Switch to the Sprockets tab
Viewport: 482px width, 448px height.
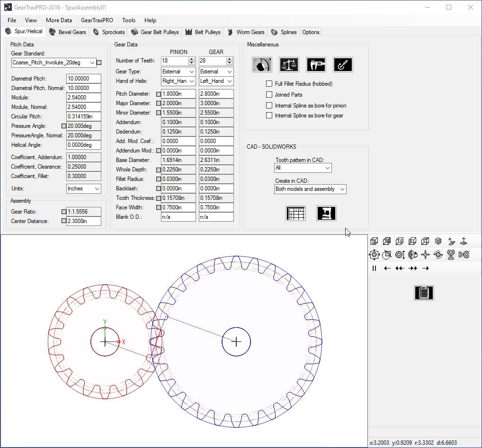click(109, 32)
